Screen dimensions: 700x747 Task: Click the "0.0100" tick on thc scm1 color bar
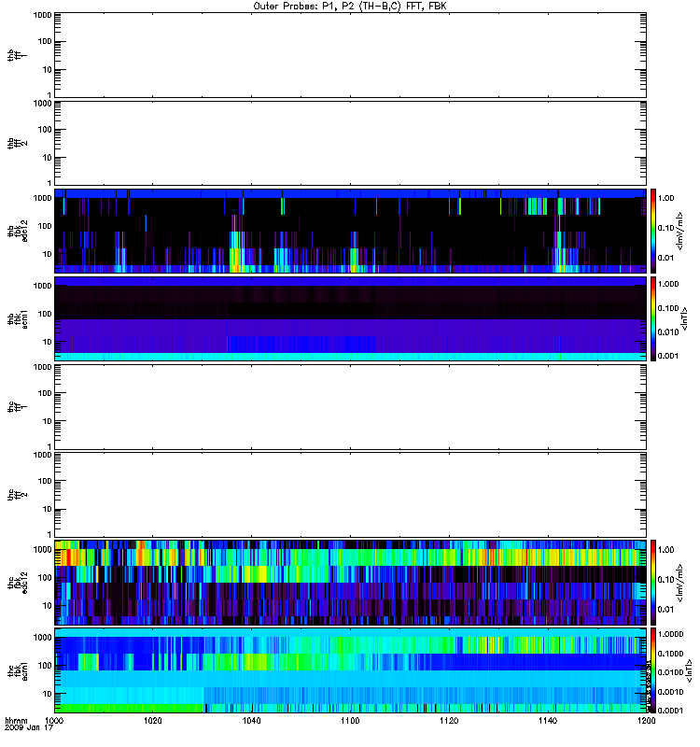point(670,672)
